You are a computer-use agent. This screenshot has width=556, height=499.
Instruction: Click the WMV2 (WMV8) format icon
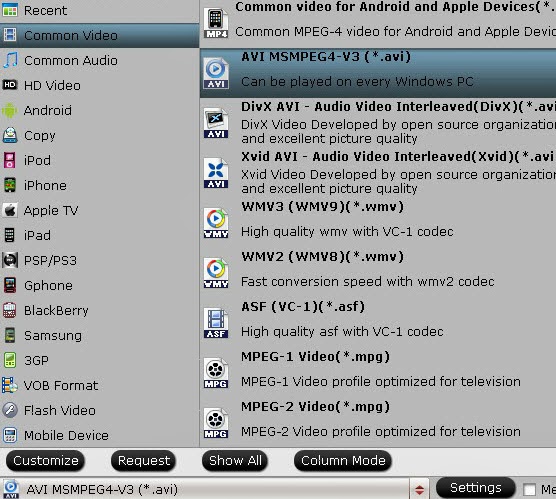coord(216,273)
